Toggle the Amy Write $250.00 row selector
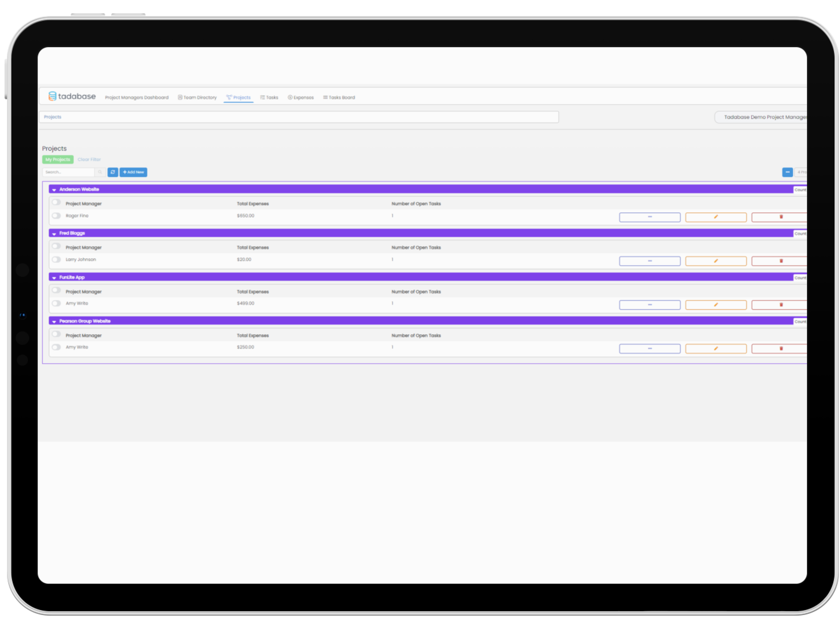 (x=56, y=347)
